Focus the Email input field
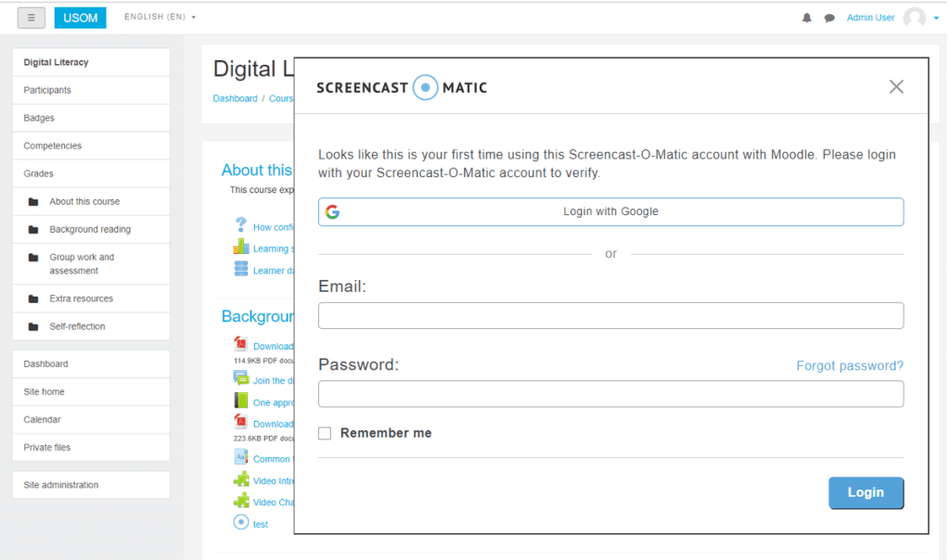950x560 pixels. tap(610, 315)
